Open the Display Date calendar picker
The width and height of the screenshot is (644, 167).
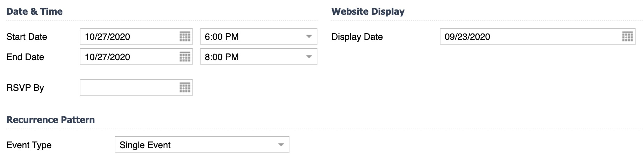tap(628, 36)
